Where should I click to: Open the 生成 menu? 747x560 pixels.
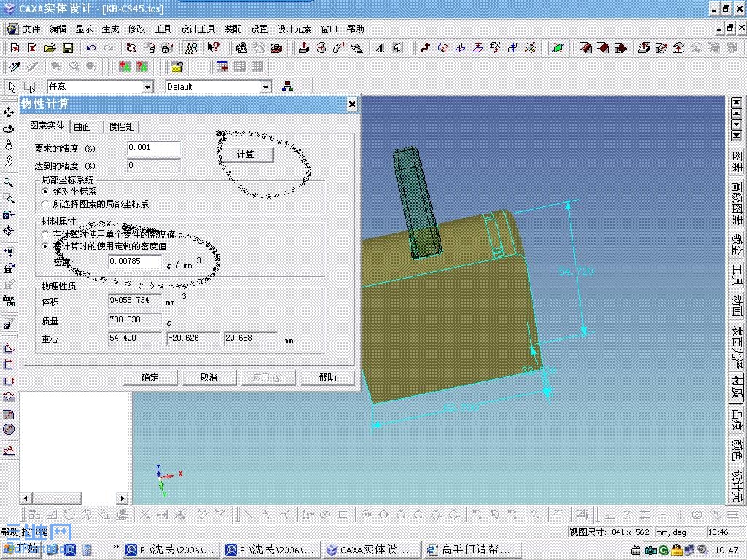(x=111, y=28)
